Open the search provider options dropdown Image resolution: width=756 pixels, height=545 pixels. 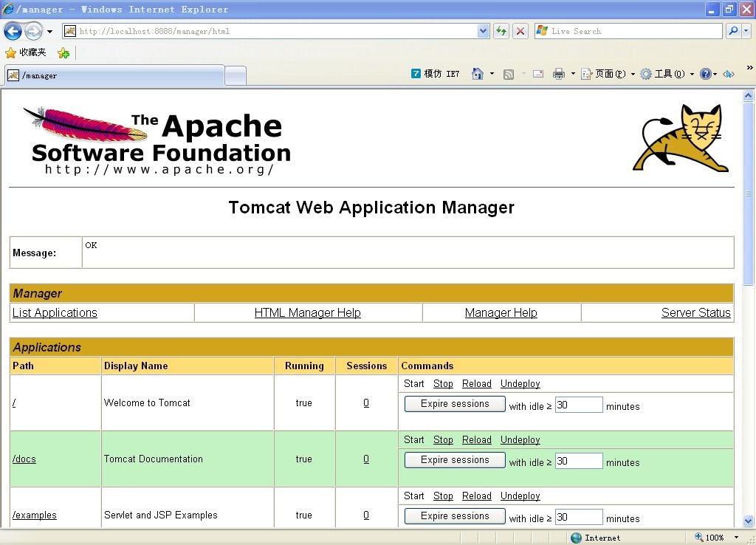point(746,31)
